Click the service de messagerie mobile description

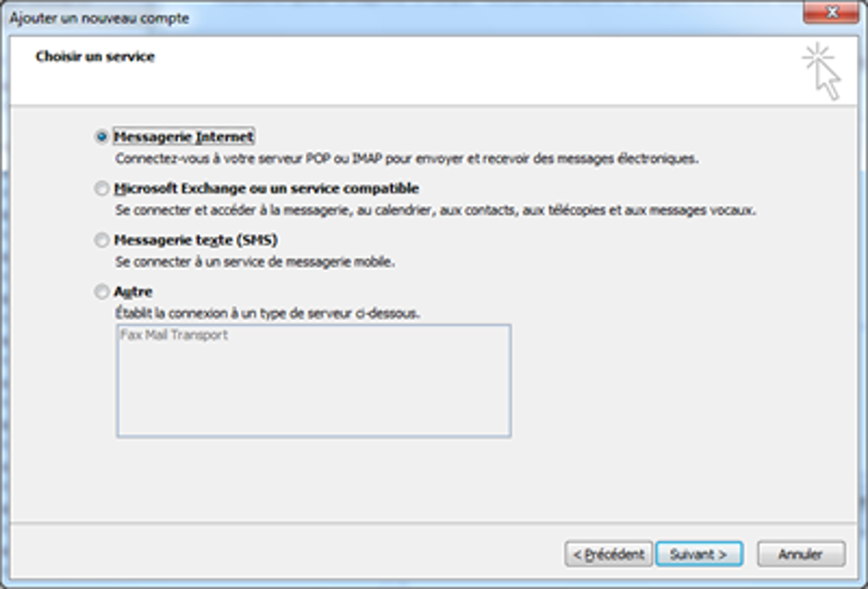255,261
